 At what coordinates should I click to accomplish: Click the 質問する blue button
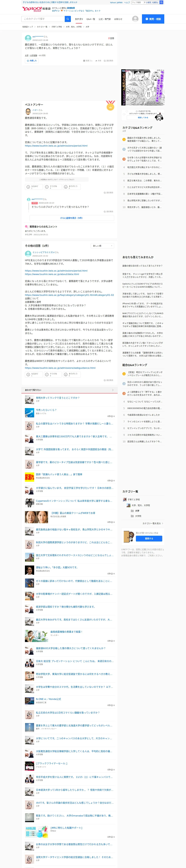(x=149, y=538)
